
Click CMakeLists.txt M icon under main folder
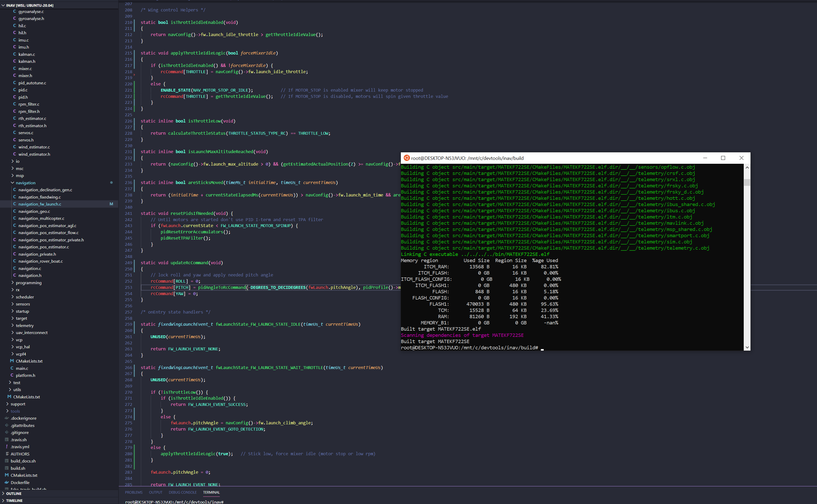[x=12, y=361]
